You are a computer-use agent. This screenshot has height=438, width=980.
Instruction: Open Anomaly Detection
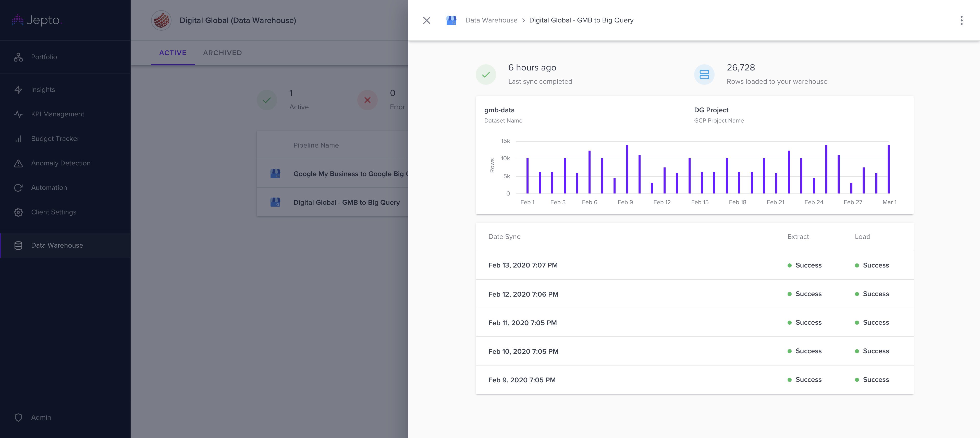click(x=65, y=163)
